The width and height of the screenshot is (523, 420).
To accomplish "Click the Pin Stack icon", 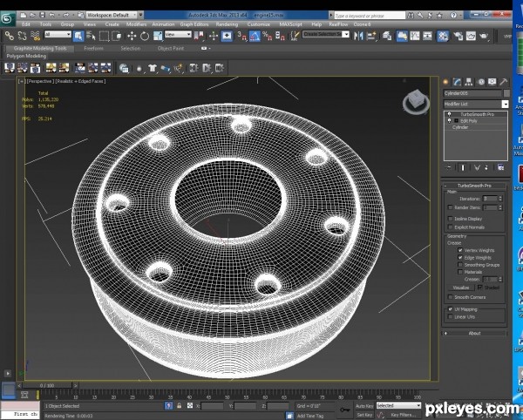I will coord(448,167).
